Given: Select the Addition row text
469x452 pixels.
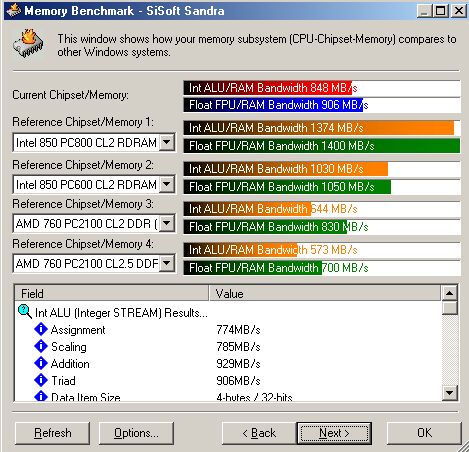Looking at the screenshot, I should pyautogui.click(x=70, y=364).
